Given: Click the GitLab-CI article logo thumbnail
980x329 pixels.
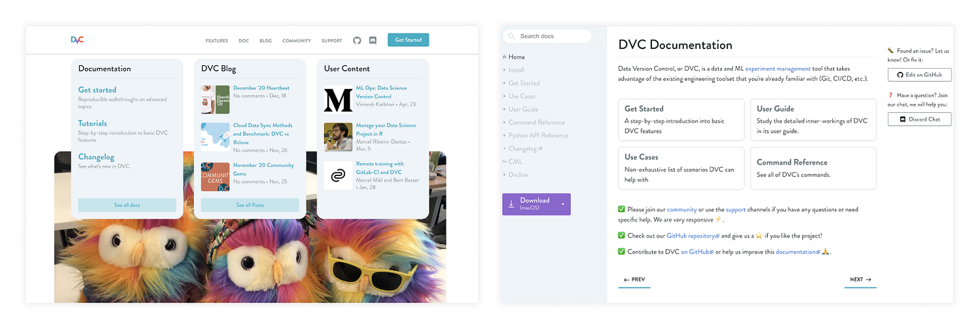Looking at the screenshot, I should [338, 176].
